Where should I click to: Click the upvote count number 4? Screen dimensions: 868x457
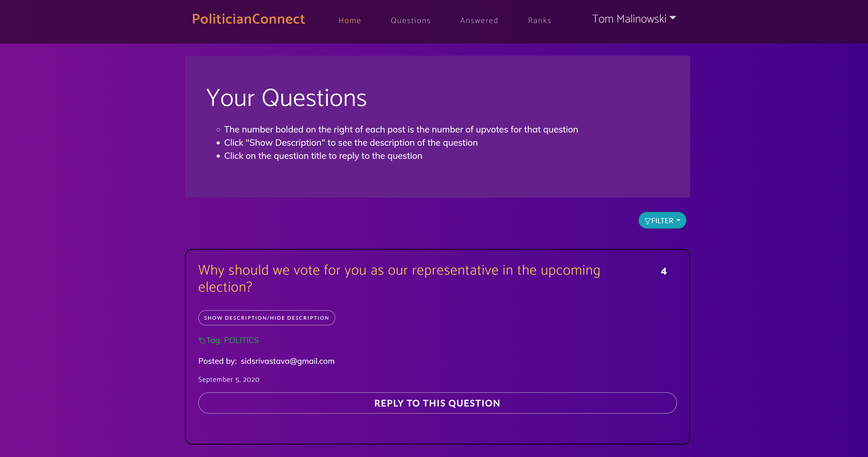click(663, 271)
